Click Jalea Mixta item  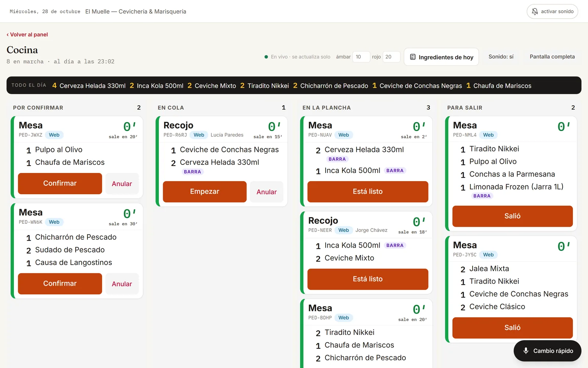(489, 269)
